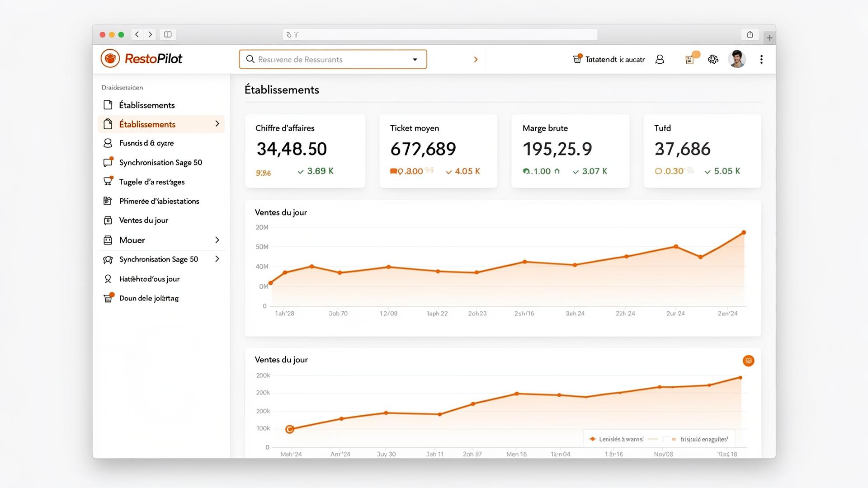This screenshot has height=488, width=868.
Task: Click the Ticket moyen value 672,689
Action: (x=423, y=149)
